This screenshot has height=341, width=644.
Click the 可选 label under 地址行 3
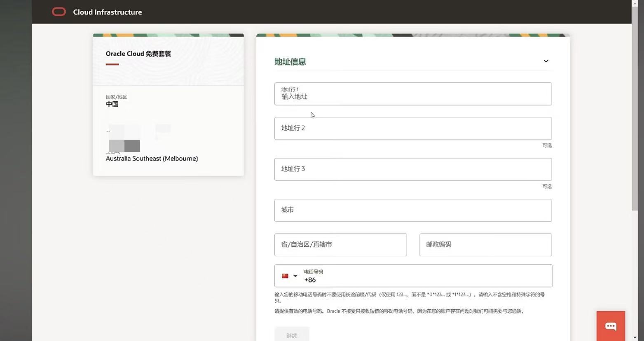547,186
